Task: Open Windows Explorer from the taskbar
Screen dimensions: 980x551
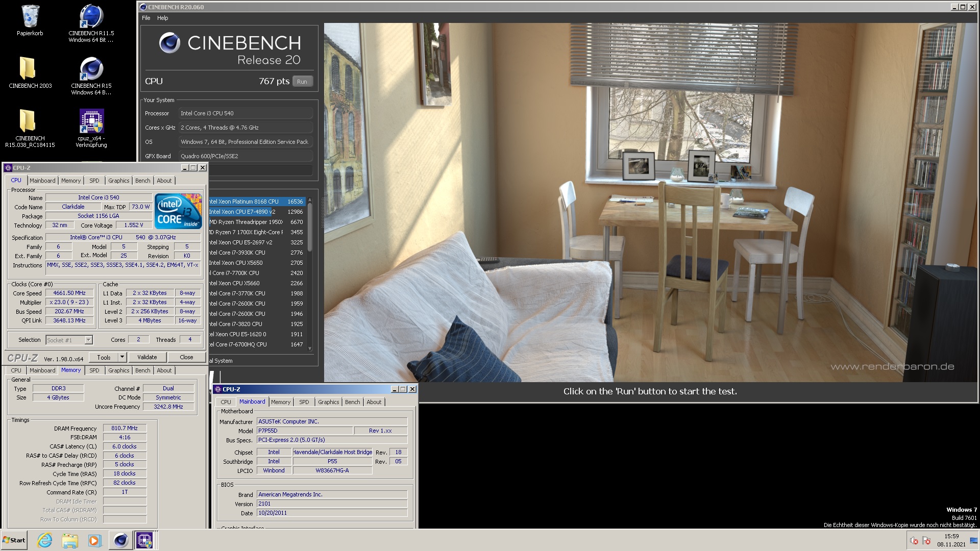Action: pyautogui.click(x=70, y=540)
